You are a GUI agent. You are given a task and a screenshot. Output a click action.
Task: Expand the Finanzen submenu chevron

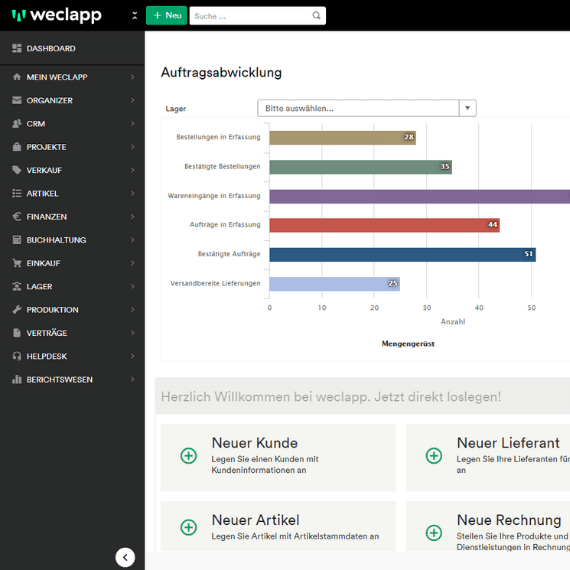133,217
